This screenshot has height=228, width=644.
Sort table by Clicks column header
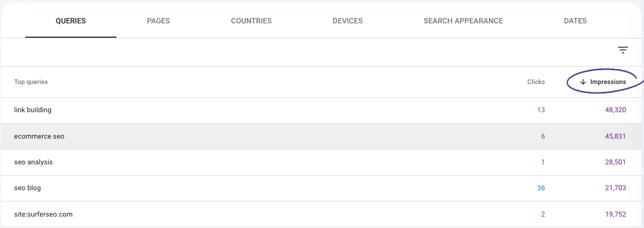point(536,82)
